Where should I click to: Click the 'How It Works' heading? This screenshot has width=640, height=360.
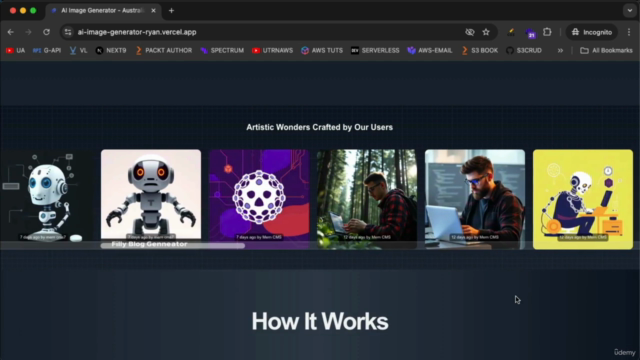click(320, 322)
